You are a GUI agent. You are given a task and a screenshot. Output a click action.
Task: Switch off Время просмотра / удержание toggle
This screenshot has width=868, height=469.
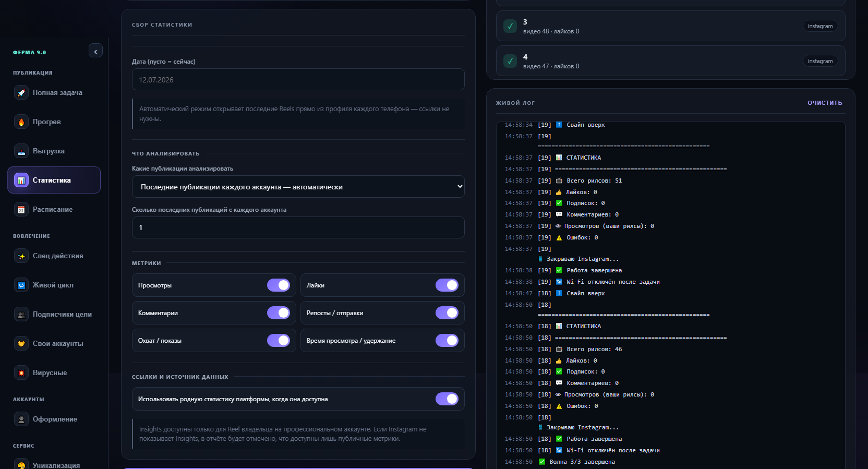pos(447,341)
